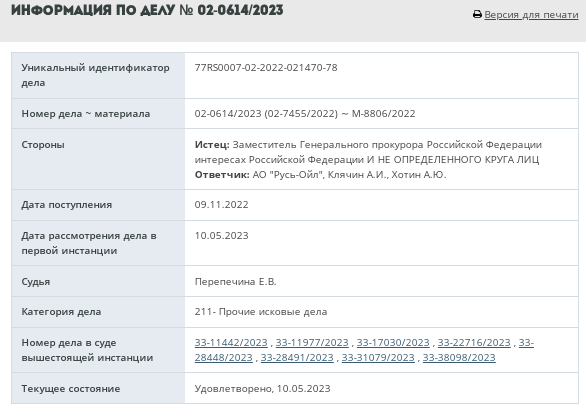Open appeal case 33-22716/2023
586x407 pixels.
474,342
